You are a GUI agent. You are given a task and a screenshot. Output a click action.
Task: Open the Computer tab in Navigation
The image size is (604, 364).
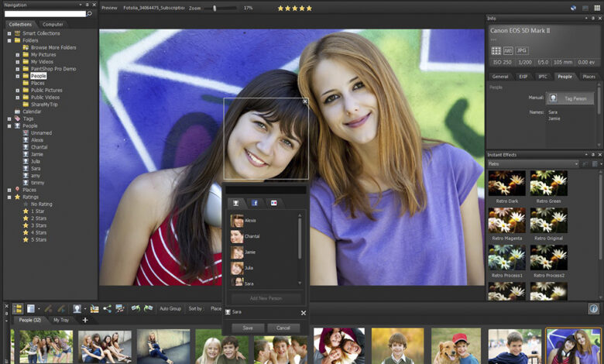point(53,24)
